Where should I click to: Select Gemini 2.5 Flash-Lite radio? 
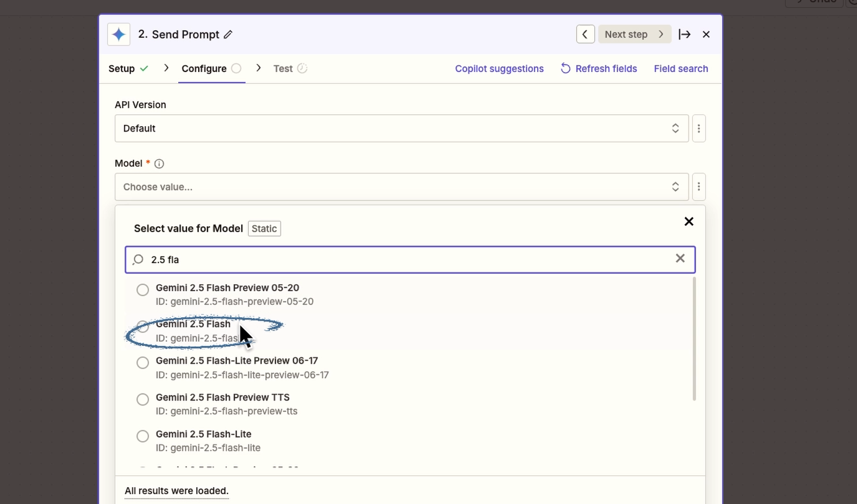pos(142,436)
